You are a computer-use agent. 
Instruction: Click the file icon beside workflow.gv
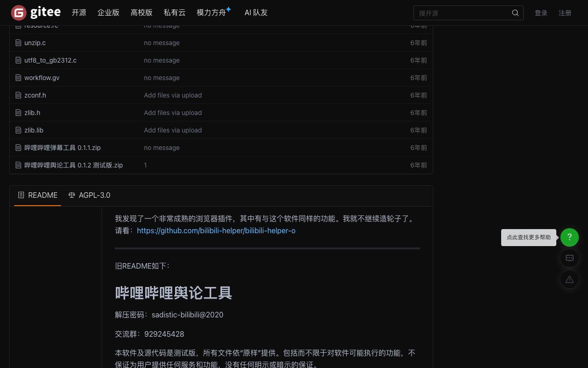coord(18,78)
